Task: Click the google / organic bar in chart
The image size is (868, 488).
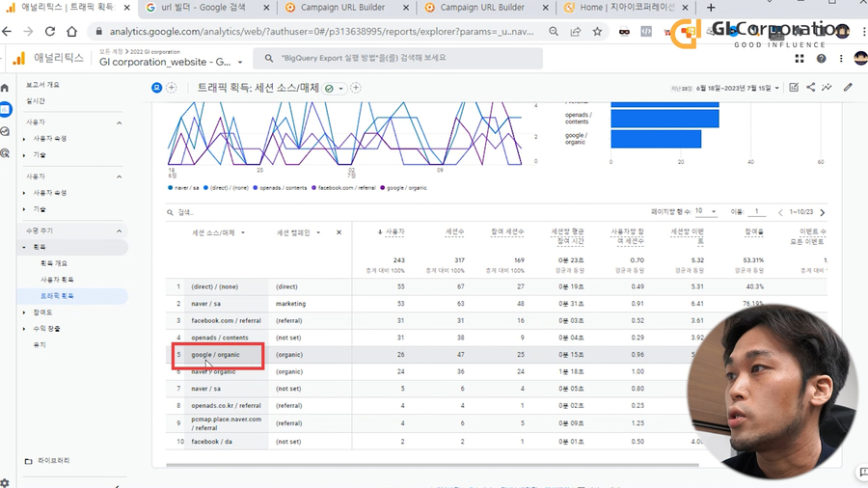Action: pyautogui.click(x=656, y=139)
